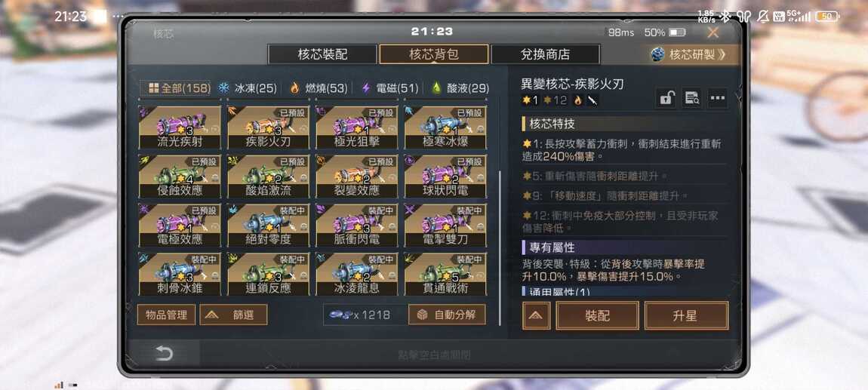Show 全部(158) cores
868x390 pixels.
pos(175,88)
